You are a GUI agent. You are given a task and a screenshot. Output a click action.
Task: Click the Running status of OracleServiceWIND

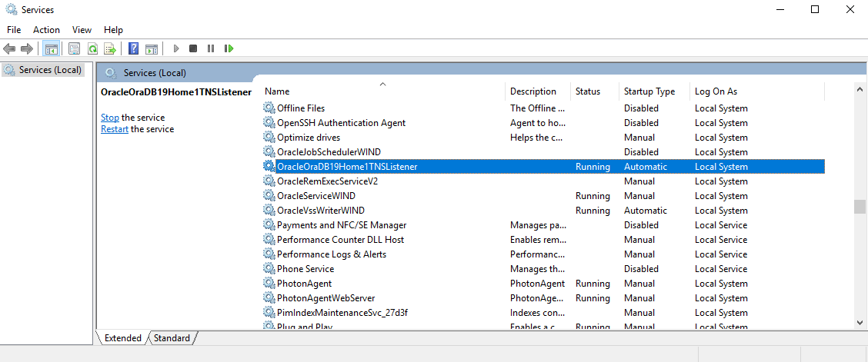[593, 196]
